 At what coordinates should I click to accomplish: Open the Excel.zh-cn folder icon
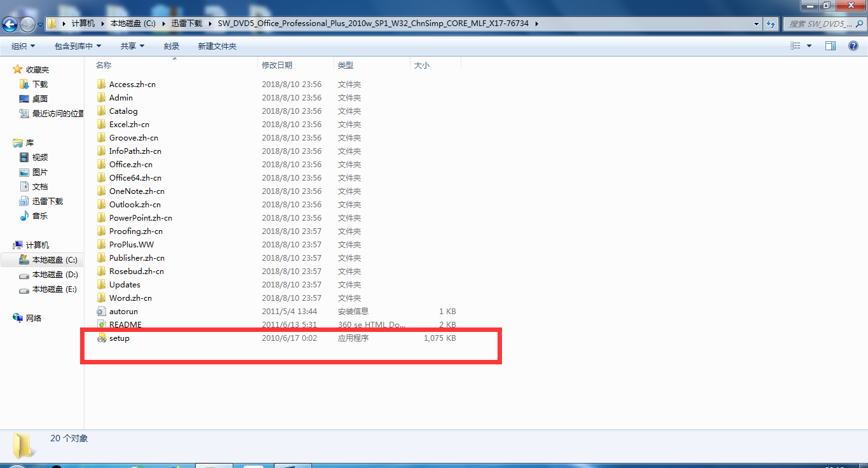tap(101, 125)
